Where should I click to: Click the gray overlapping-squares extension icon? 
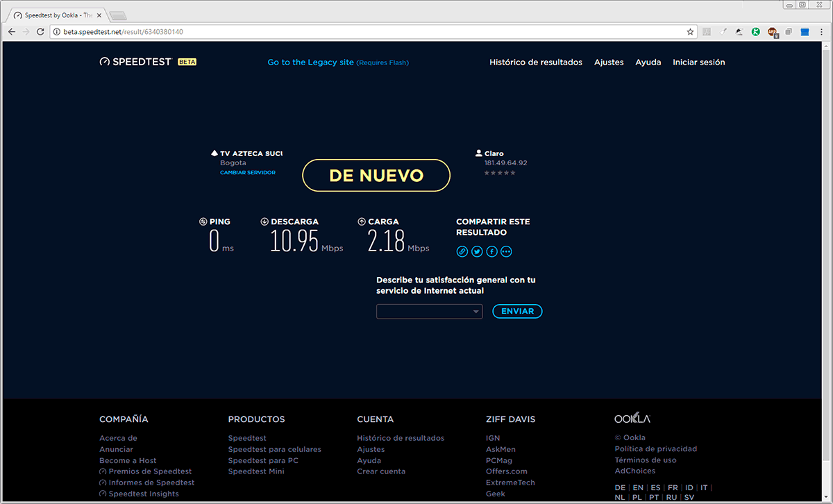(789, 32)
